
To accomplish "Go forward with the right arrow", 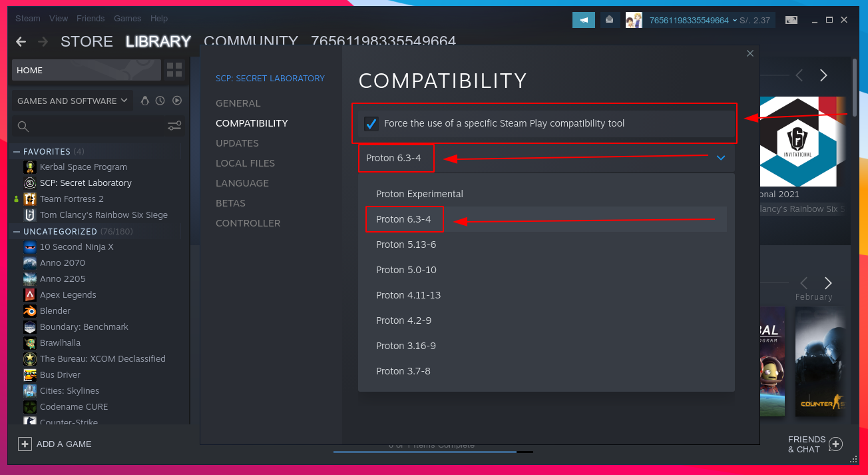I will point(43,42).
